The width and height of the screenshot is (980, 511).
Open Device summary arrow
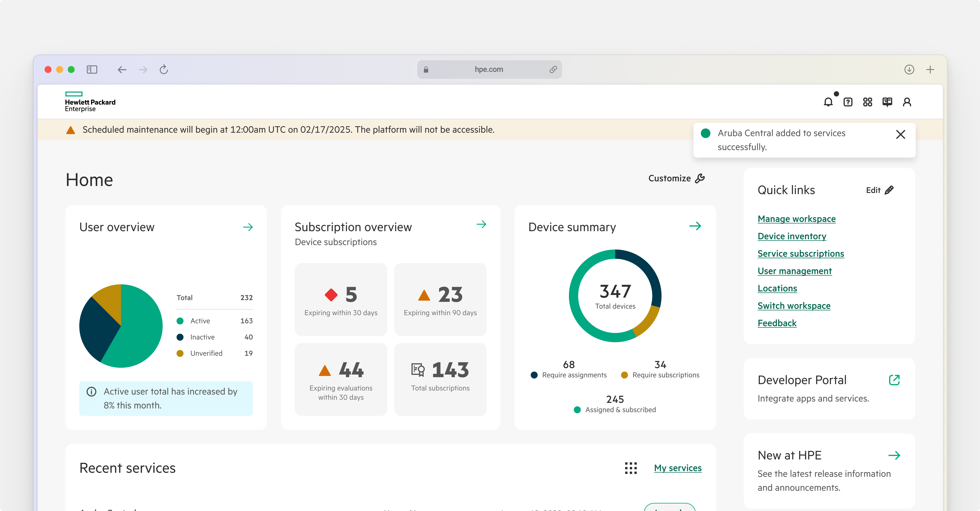pyautogui.click(x=695, y=226)
